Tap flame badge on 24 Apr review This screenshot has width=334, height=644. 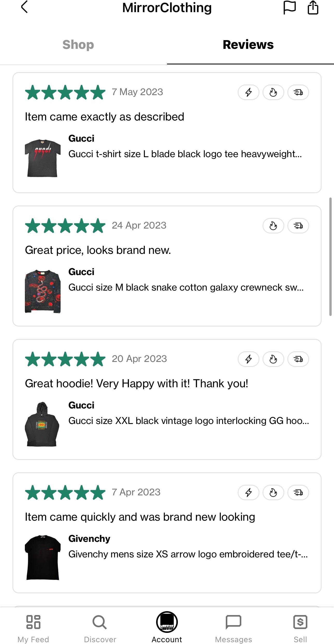pos(273,226)
